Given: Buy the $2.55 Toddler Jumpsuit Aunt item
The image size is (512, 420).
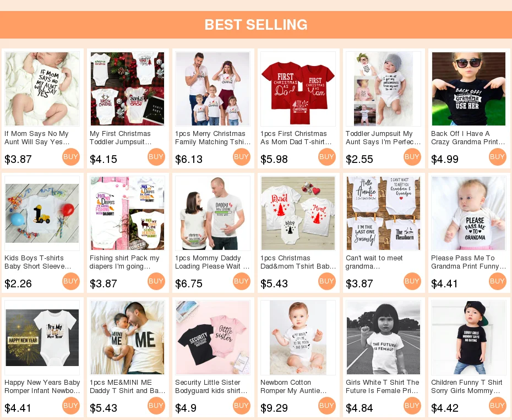Looking at the screenshot, I should 412,157.
